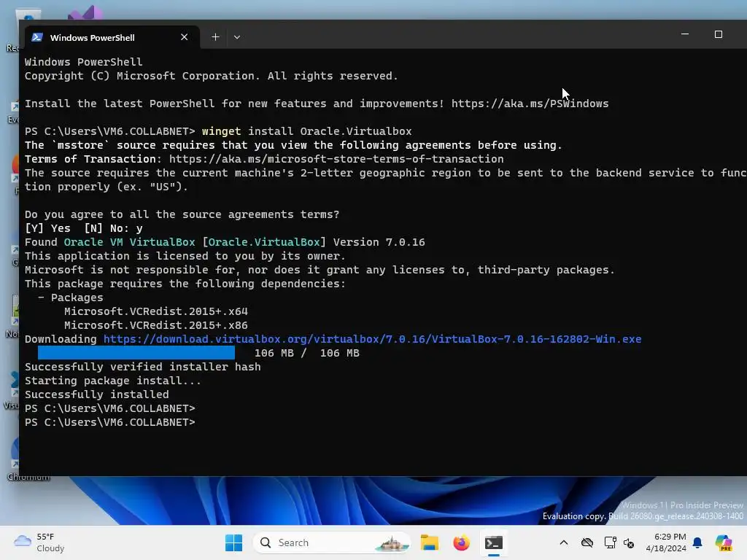The image size is (747, 560).
Task: Click the Terminal taskbar icon
Action: point(494,542)
